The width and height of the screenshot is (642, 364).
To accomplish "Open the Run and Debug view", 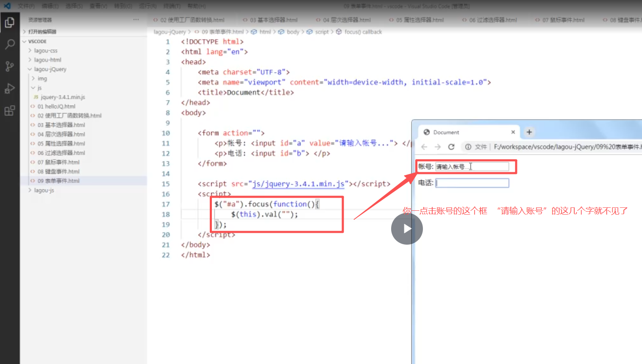I will [x=10, y=88].
